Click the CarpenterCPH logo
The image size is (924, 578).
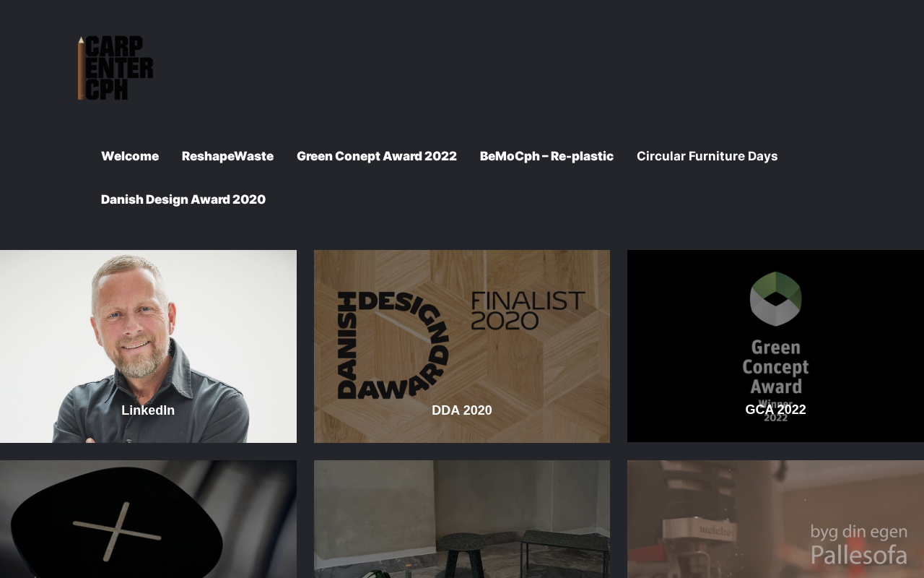(115, 68)
